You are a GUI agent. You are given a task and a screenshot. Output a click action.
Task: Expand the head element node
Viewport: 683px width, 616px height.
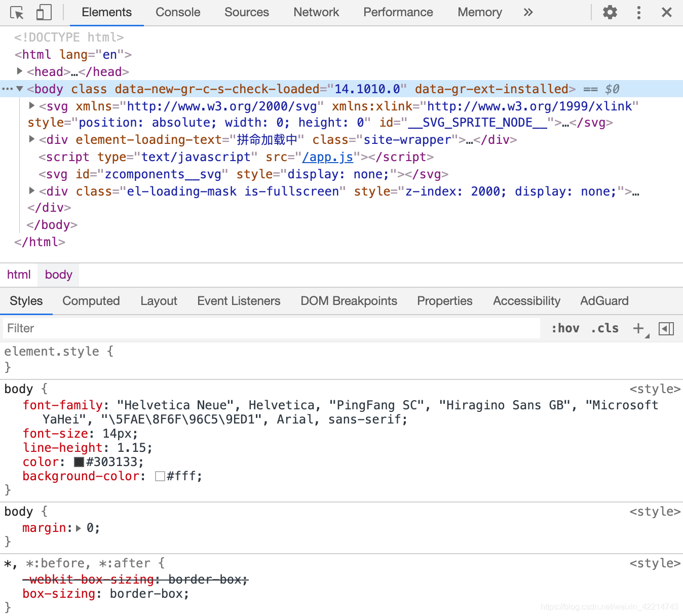point(19,71)
